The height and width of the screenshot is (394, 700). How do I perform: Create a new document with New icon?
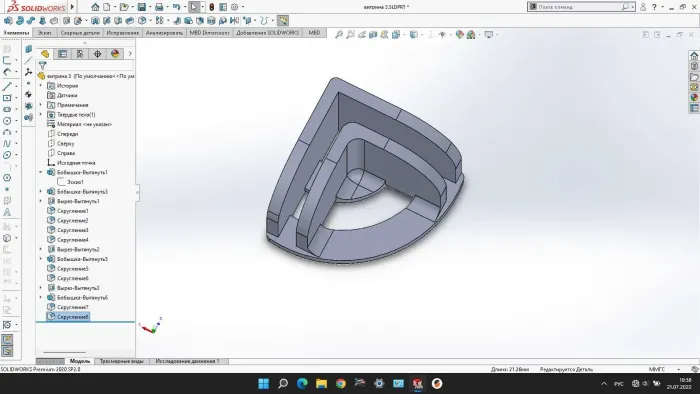pyautogui.click(x=107, y=7)
